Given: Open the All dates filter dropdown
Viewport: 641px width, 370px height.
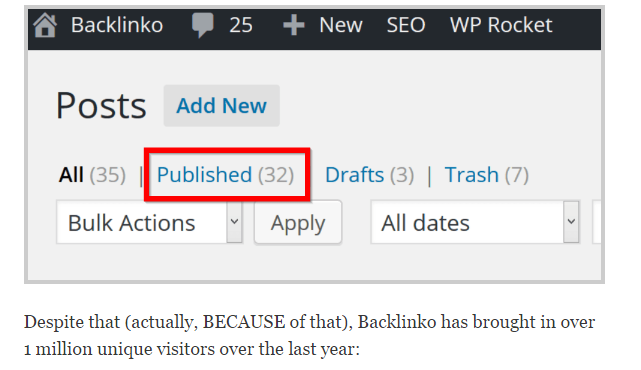Looking at the screenshot, I should click(475, 222).
